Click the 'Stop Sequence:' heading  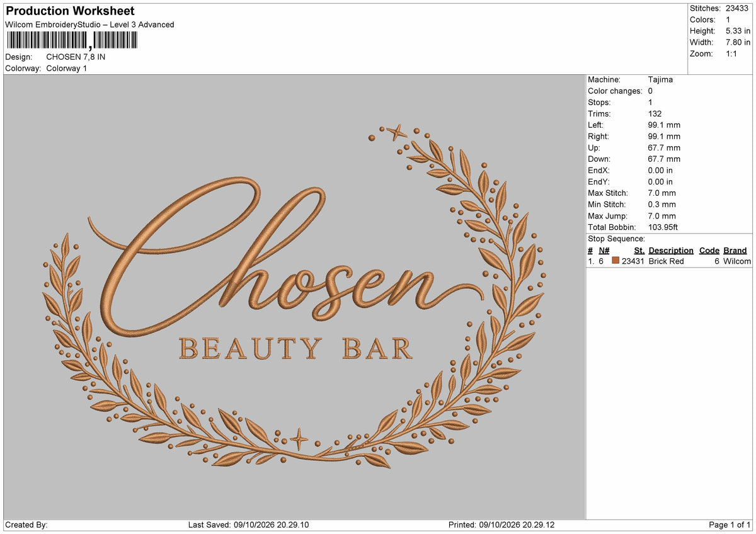click(616, 239)
